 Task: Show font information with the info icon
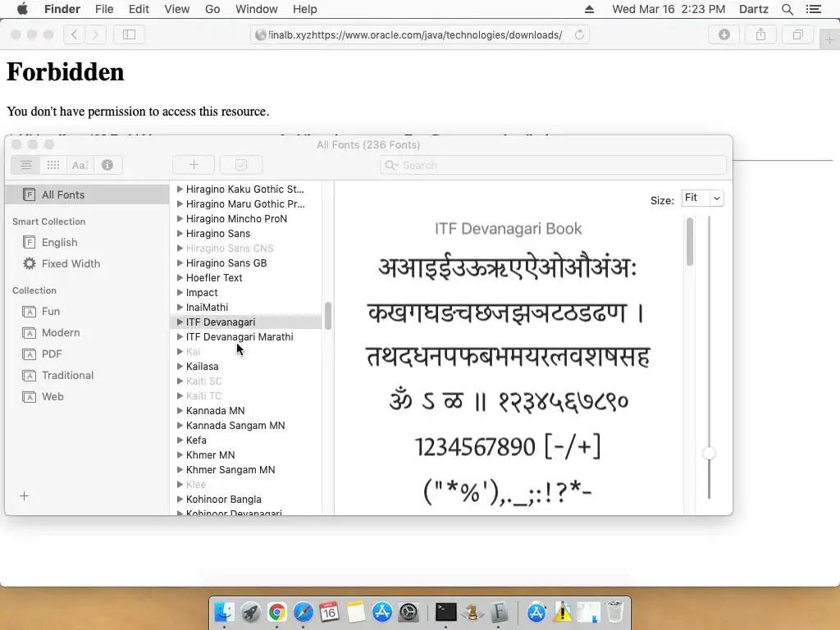tap(107, 165)
